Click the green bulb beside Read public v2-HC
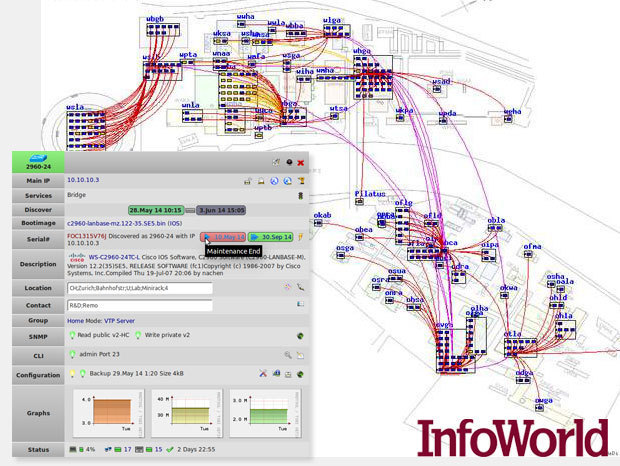This screenshot has width=620, height=466. 71,336
